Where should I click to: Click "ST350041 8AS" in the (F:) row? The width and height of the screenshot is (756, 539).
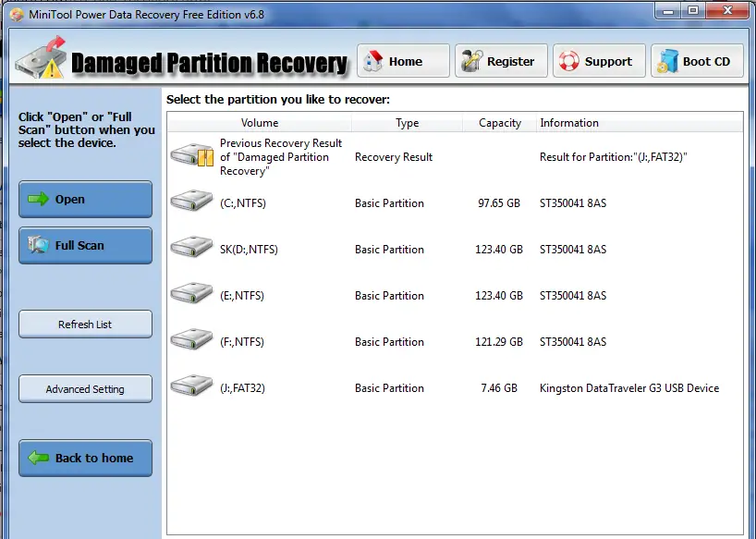(573, 342)
